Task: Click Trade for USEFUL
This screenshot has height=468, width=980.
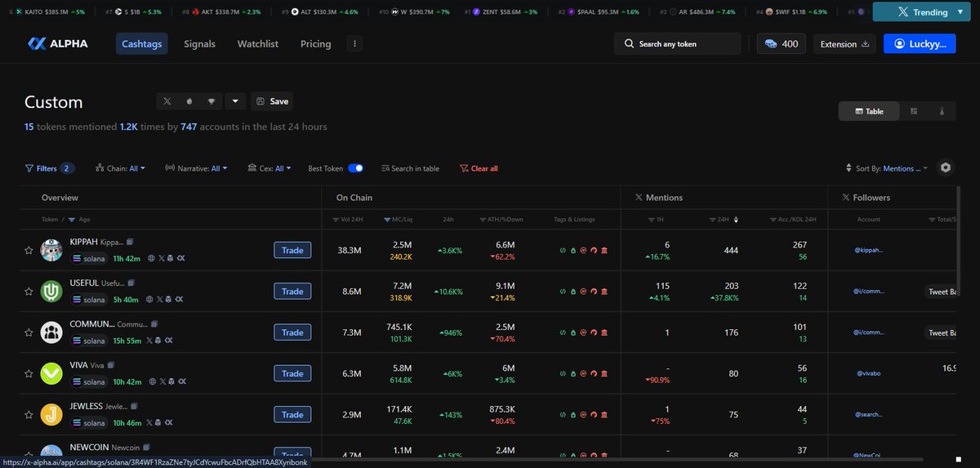Action: coord(292,291)
